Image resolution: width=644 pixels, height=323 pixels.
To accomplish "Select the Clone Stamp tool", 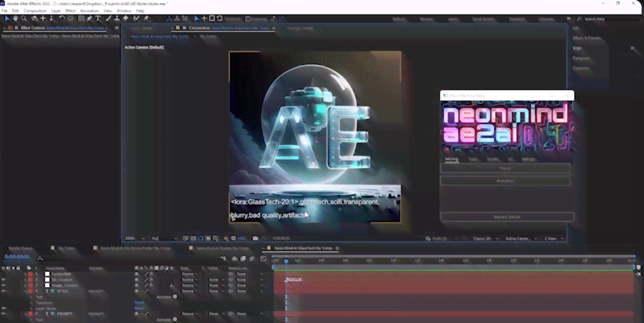I will coord(117,19).
